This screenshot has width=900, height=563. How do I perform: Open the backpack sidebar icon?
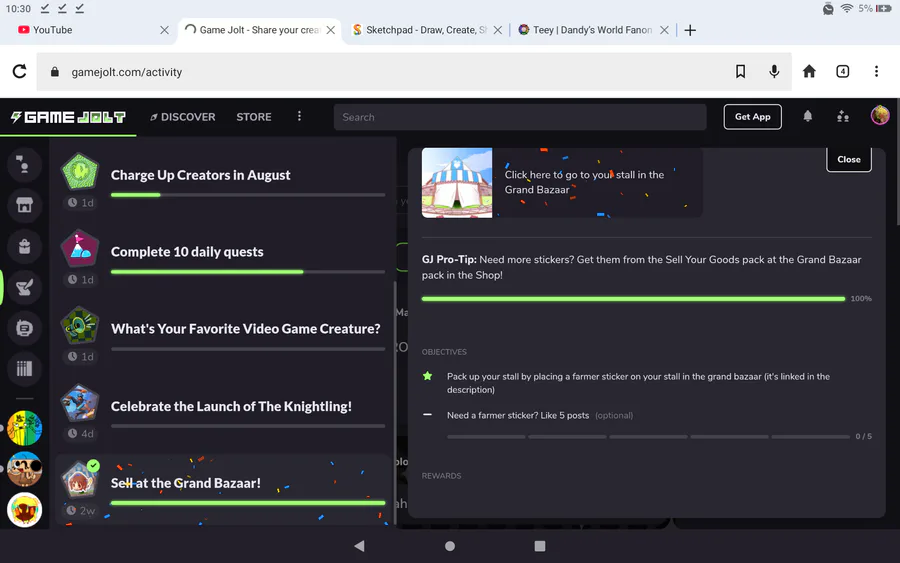(x=24, y=246)
